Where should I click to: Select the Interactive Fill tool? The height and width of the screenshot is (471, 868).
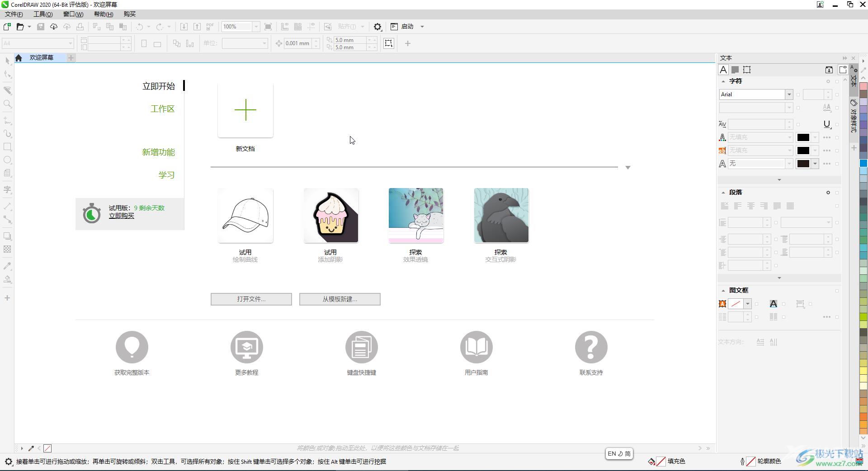click(x=7, y=279)
